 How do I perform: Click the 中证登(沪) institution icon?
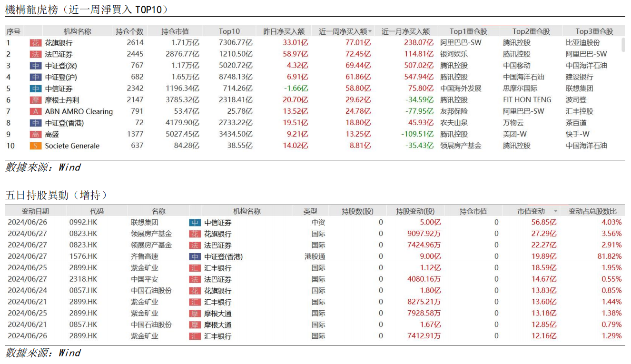[x=35, y=77]
